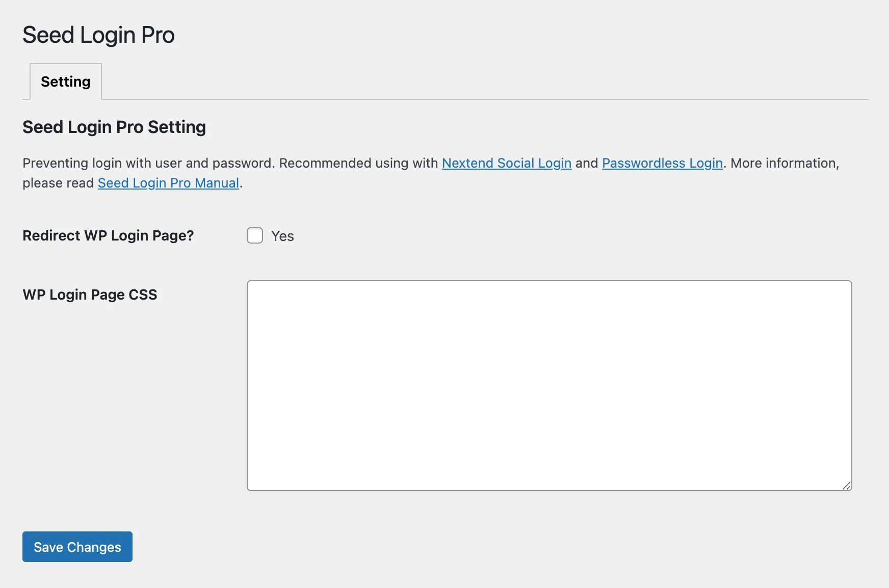Click the Seed Login Pro Setting heading
This screenshot has height=588, width=889.
point(114,127)
